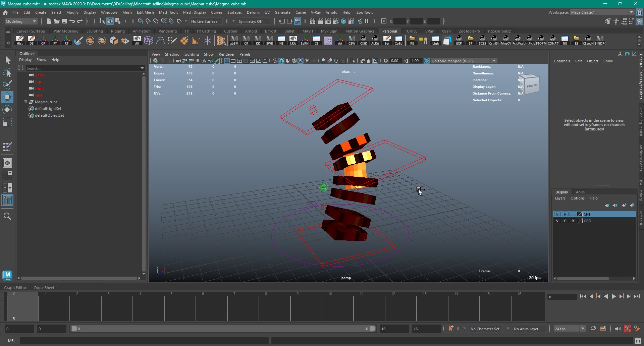Open the Deform menu
Screen dimensions: 644x346
tap(253, 12)
